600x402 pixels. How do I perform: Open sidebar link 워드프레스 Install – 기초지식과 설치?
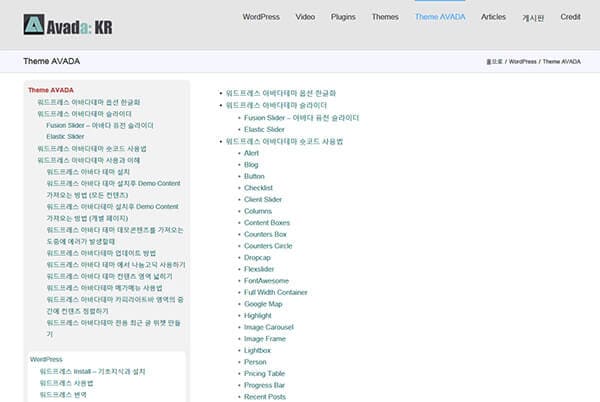[x=92, y=371]
